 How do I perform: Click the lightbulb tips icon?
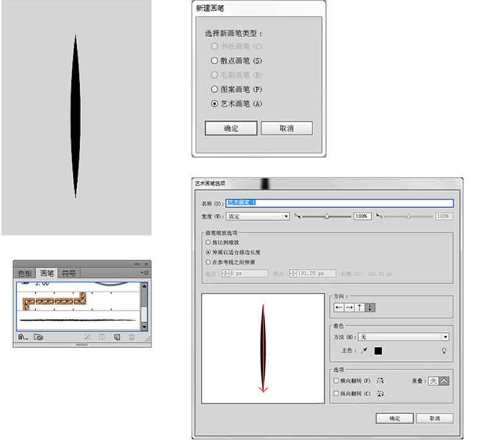(443, 350)
